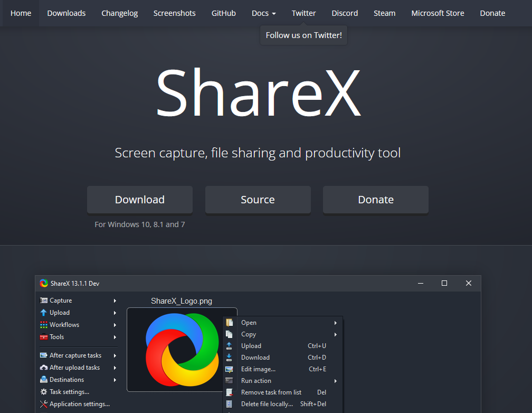
Task: Click the Upload icon beside Ctrl+U entry
Action: click(230, 346)
